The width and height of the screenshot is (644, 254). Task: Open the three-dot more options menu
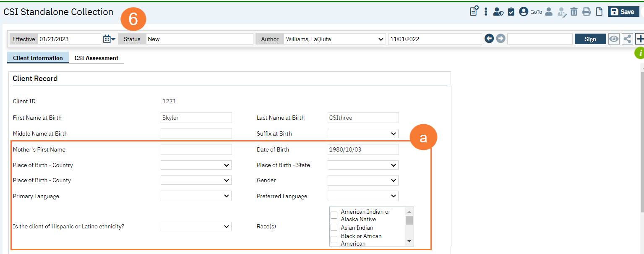[486, 12]
